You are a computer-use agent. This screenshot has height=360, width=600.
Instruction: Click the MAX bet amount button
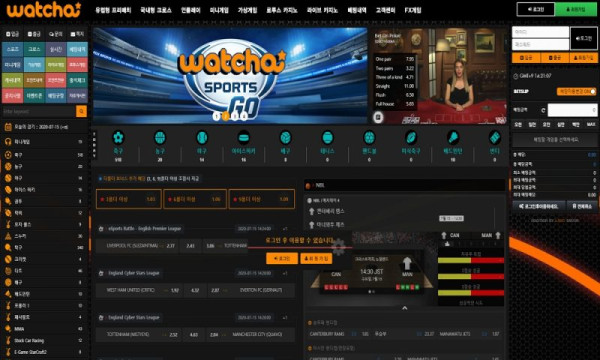click(591, 125)
